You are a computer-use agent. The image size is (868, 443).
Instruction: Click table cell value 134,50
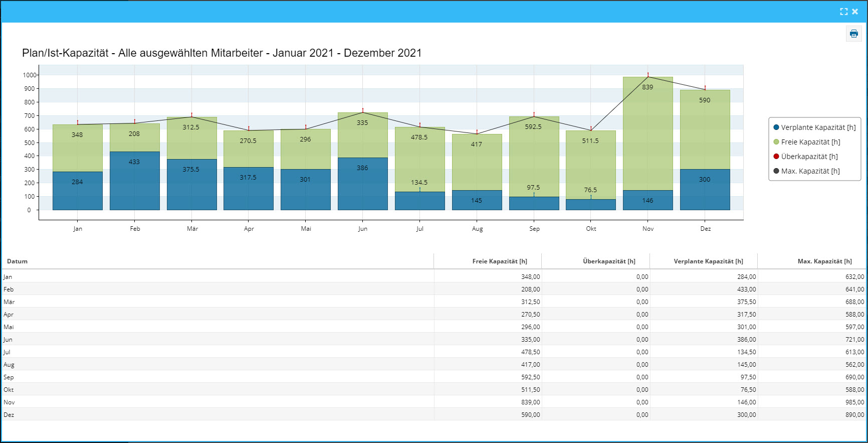[746, 352]
